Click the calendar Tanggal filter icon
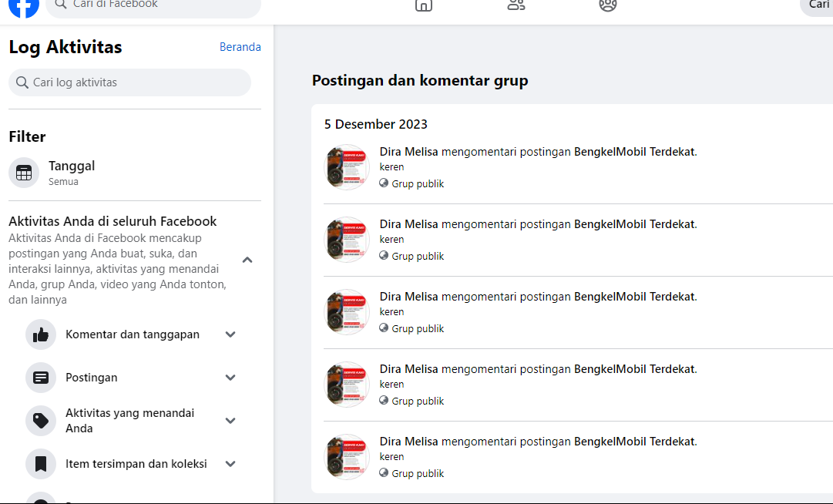The image size is (833, 504). point(24,173)
